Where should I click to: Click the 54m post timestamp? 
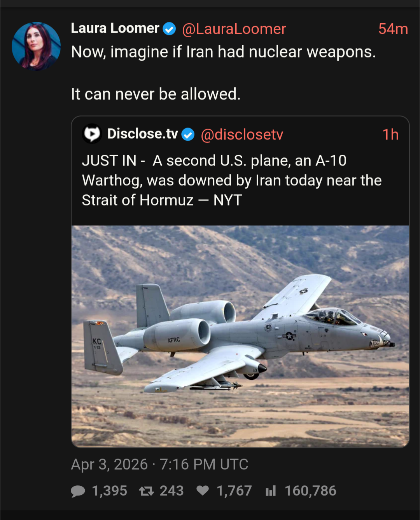[393, 29]
